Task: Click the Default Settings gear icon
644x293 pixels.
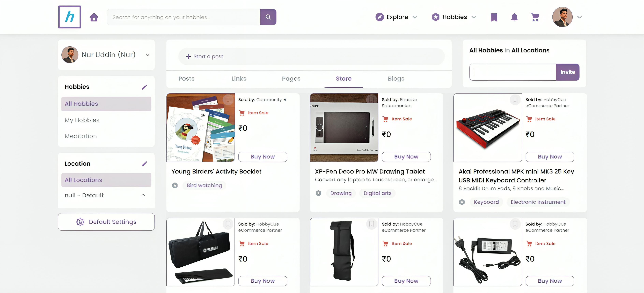Action: point(80,222)
